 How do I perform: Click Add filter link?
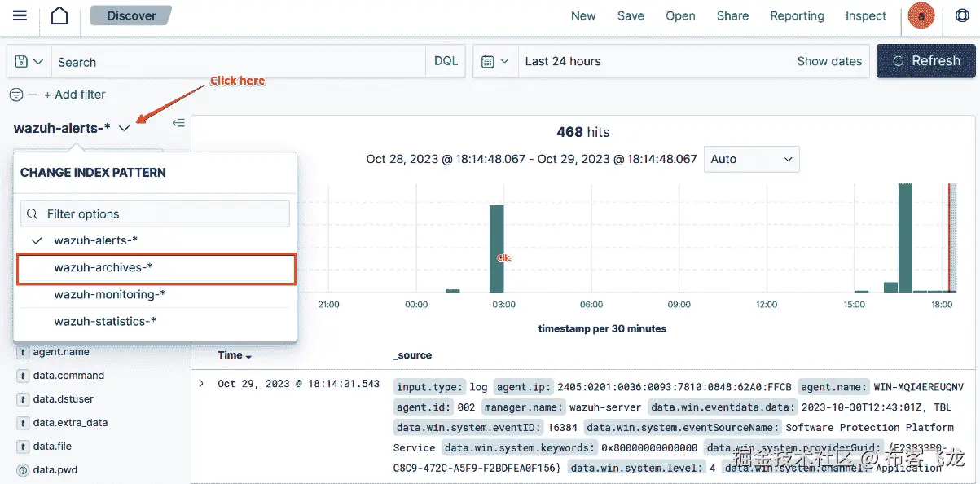pos(75,95)
